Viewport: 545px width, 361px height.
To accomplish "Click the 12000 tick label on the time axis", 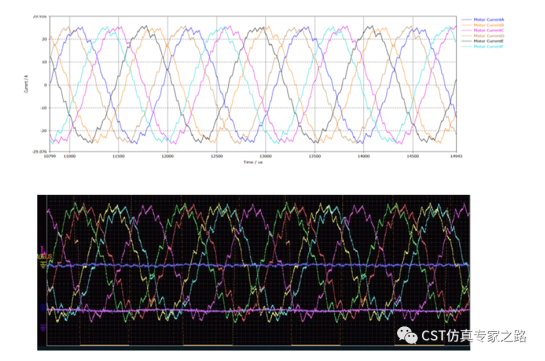I will pos(167,156).
